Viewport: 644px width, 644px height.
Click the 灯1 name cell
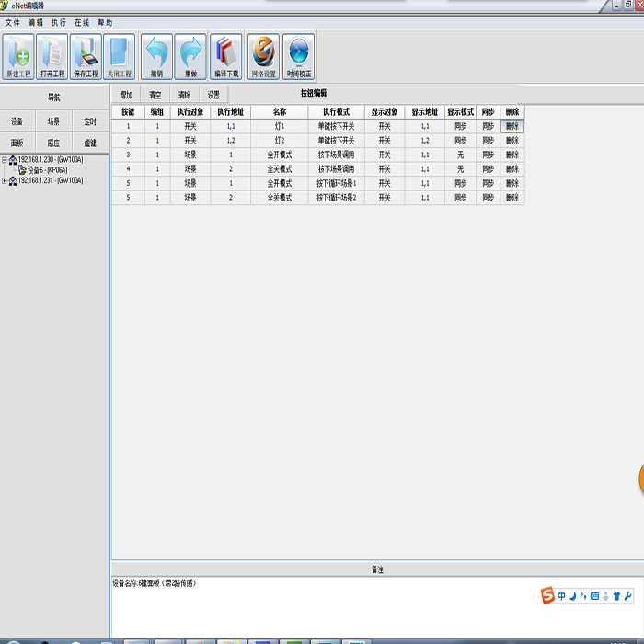[x=280, y=126]
